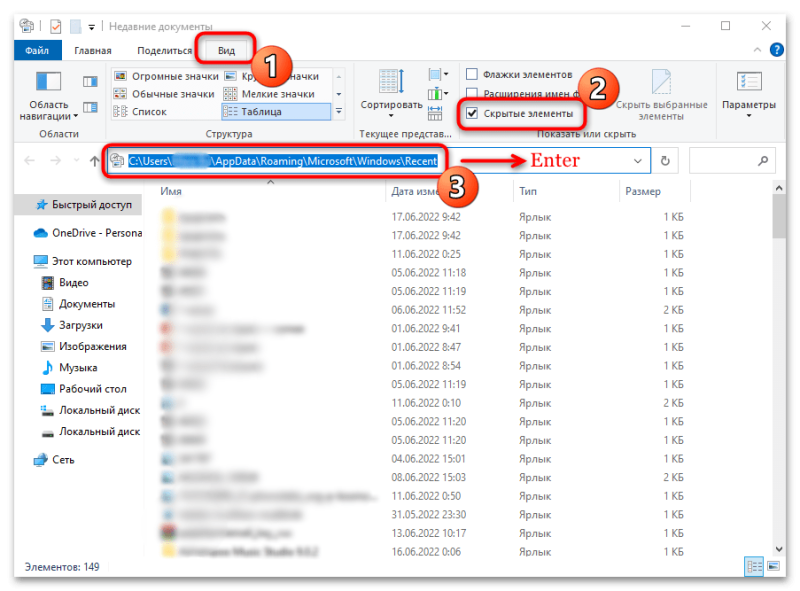Expand the layout gallery more arrow
The width and height of the screenshot is (800, 591).
click(339, 111)
